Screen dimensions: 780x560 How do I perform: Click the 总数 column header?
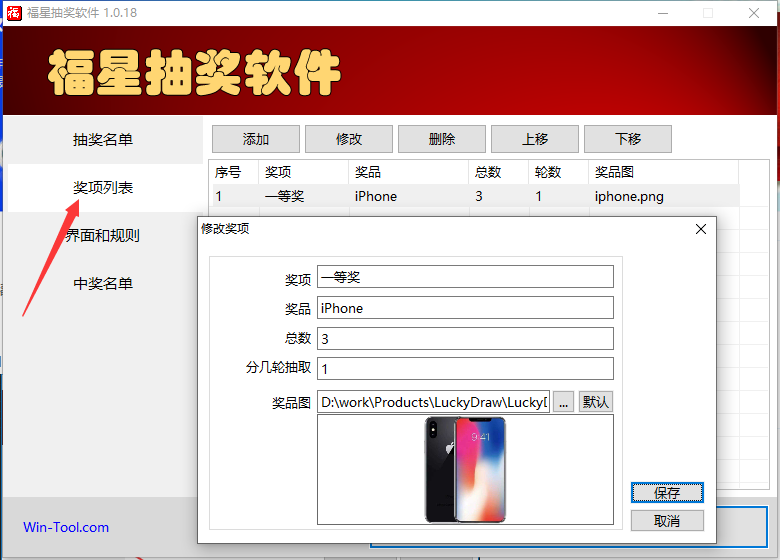point(498,172)
